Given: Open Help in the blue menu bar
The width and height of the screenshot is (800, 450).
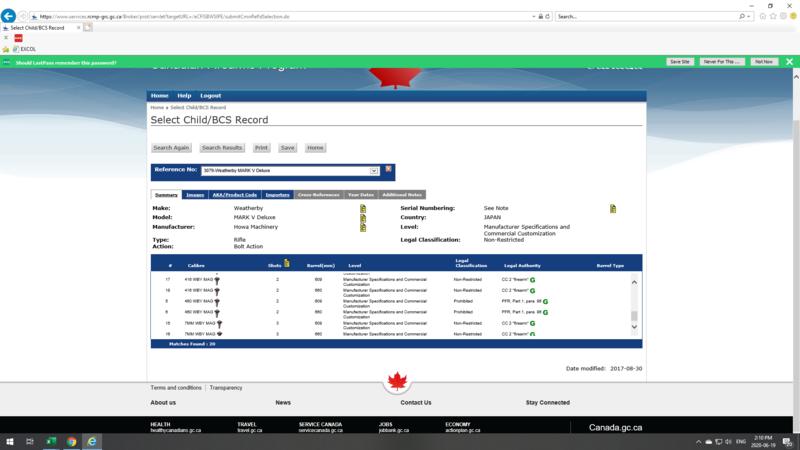Looking at the screenshot, I should [184, 96].
